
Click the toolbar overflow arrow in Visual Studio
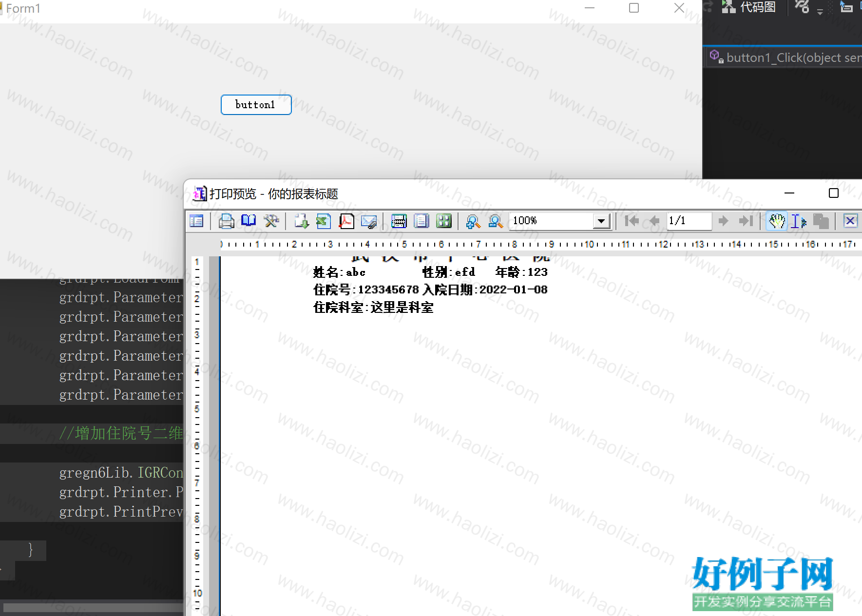[820, 12]
